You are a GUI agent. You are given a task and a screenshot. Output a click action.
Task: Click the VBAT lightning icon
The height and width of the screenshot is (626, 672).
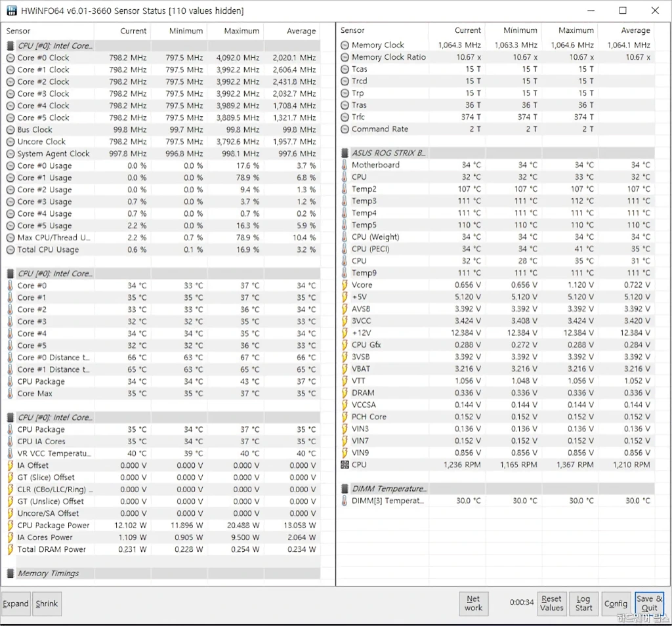[x=345, y=369]
